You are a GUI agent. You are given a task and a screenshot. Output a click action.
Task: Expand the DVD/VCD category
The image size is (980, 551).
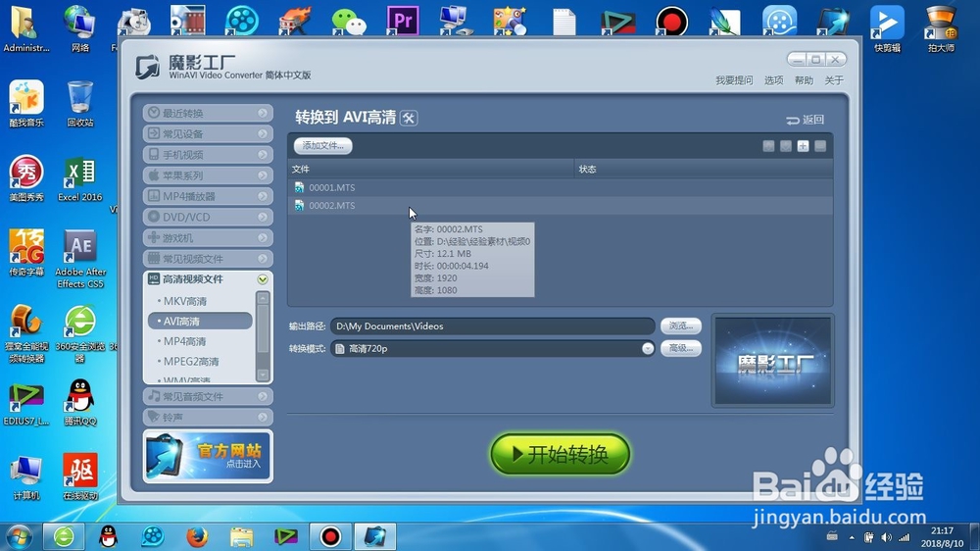coord(208,217)
